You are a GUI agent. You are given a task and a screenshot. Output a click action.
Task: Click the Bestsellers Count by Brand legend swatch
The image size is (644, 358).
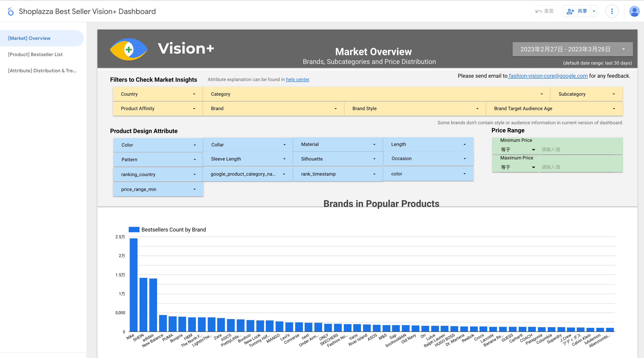(134, 230)
